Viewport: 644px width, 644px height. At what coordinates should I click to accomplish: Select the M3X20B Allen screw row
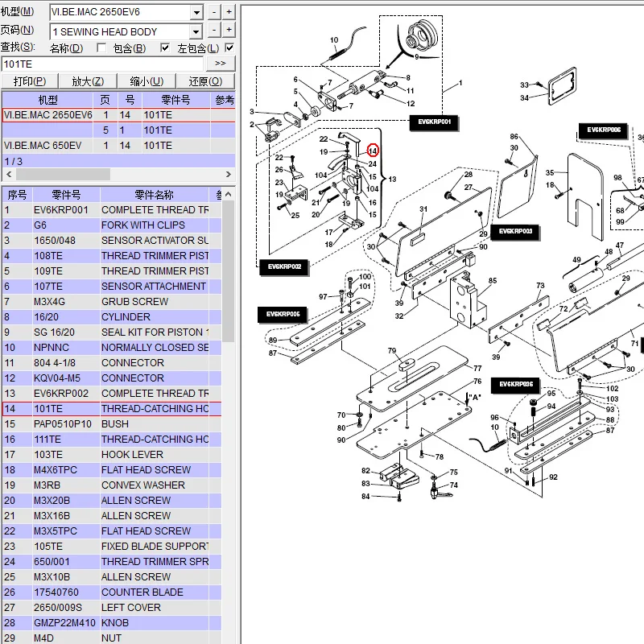(x=112, y=500)
